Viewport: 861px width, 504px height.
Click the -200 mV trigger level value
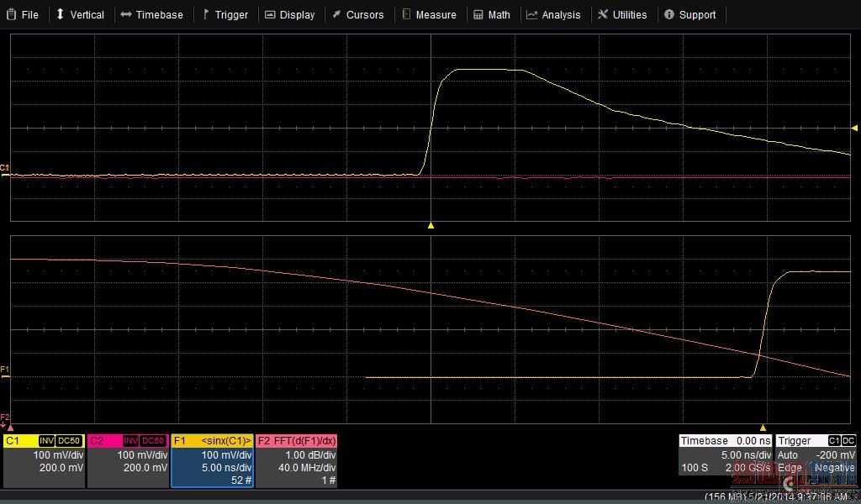[x=835, y=454]
